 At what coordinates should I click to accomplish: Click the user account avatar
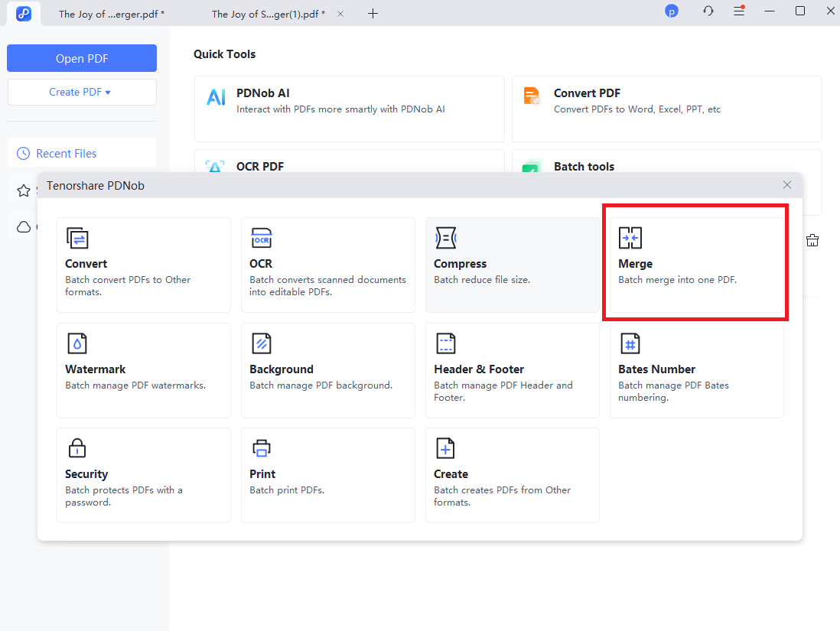pyautogui.click(x=671, y=11)
